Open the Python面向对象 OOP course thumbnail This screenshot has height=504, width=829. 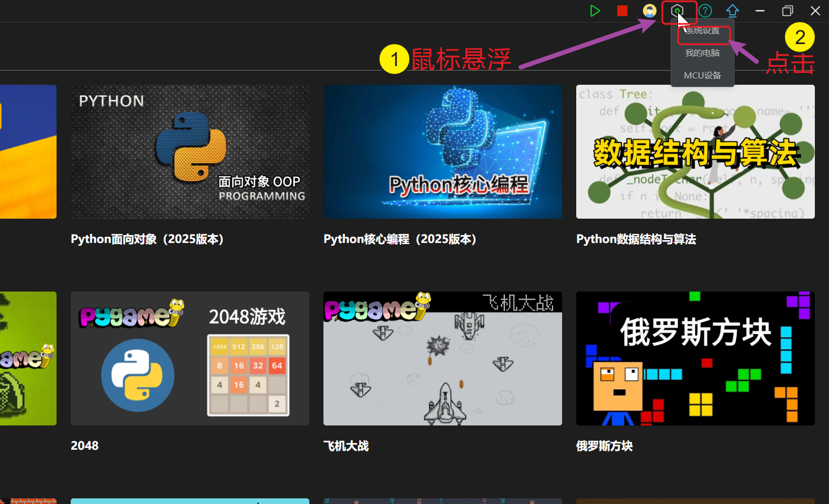[x=190, y=151]
